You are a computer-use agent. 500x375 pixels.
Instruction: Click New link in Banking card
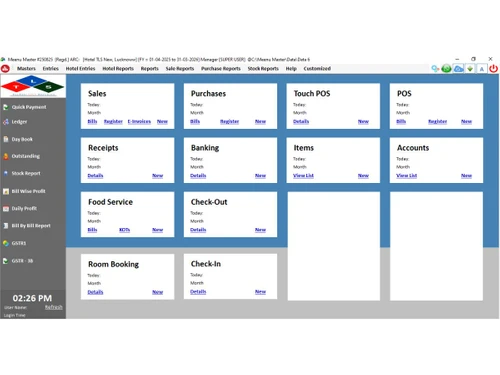tap(260, 175)
